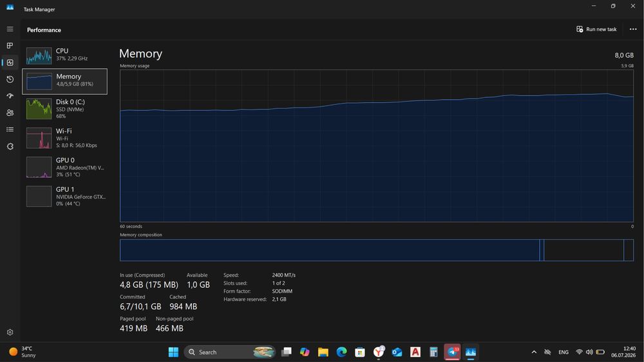
Task: Select the GPU 1 NVIDIA GeForce item
Action: pyautogui.click(x=65, y=196)
